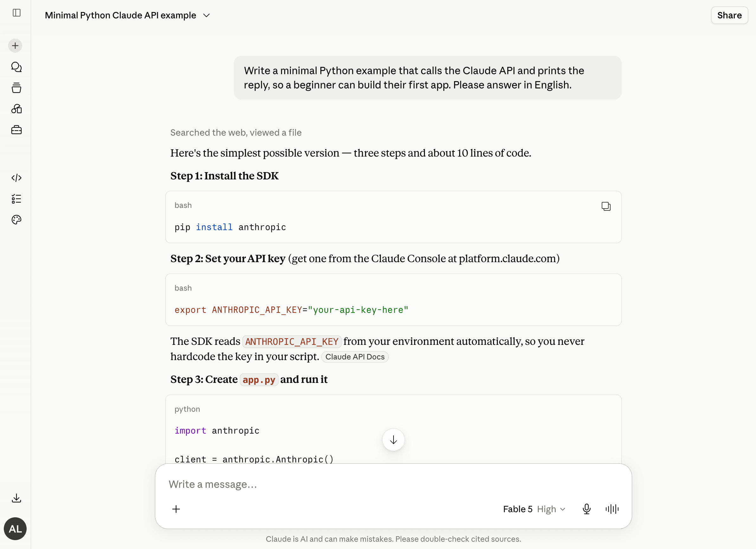
Task: Open the Claude API Docs citation
Action: pos(355,357)
